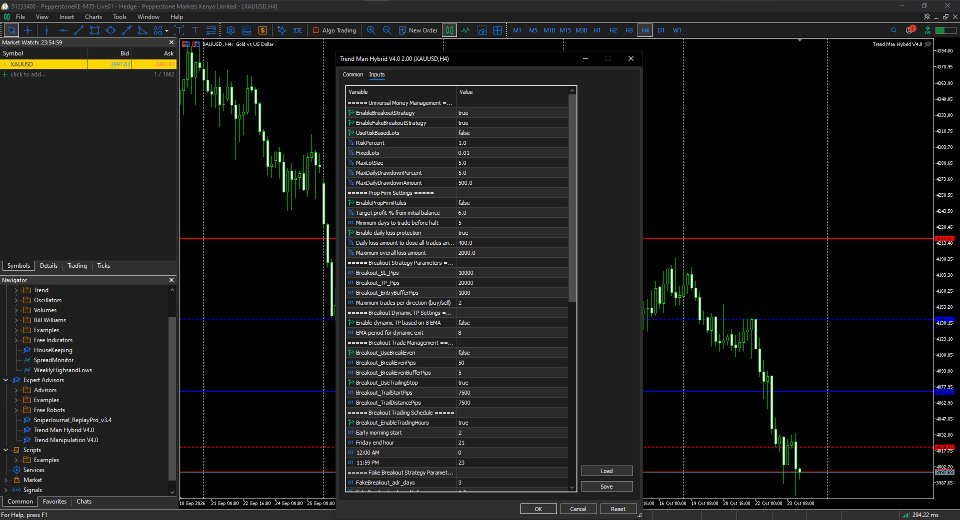The height and width of the screenshot is (520, 960).
Task: Open the File menu
Action: pos(20,17)
